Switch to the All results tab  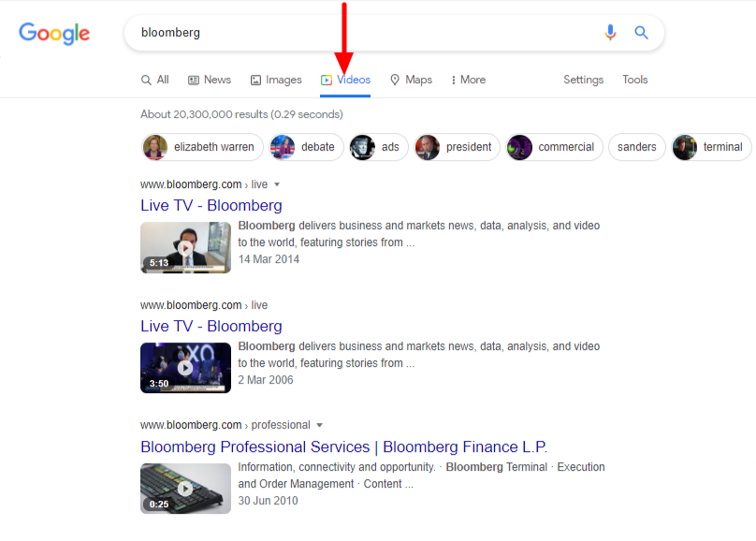coord(154,80)
